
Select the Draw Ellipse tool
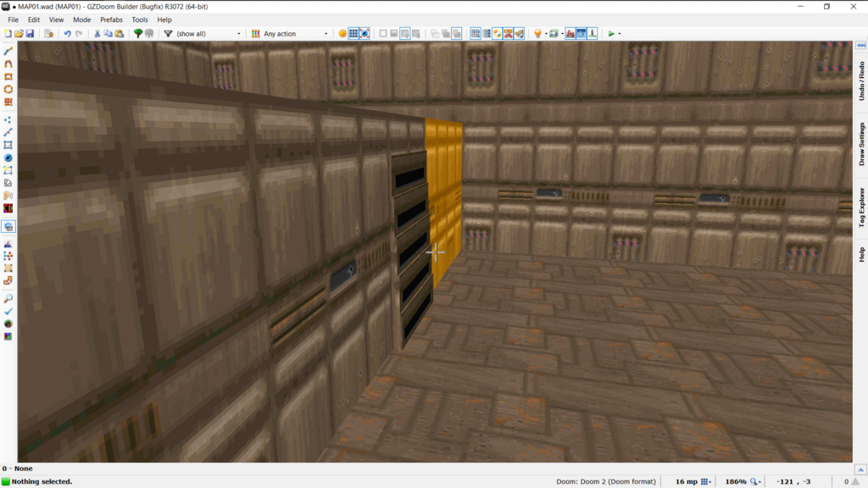pyautogui.click(x=8, y=89)
